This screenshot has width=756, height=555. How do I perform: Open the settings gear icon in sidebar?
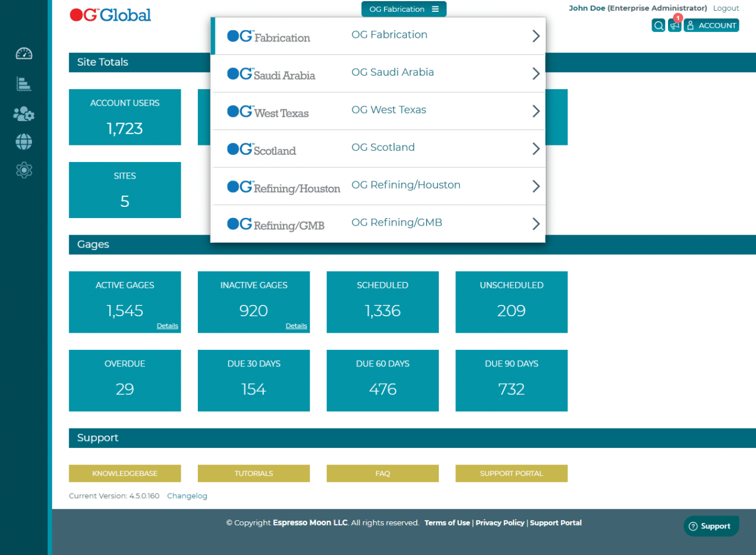click(24, 170)
